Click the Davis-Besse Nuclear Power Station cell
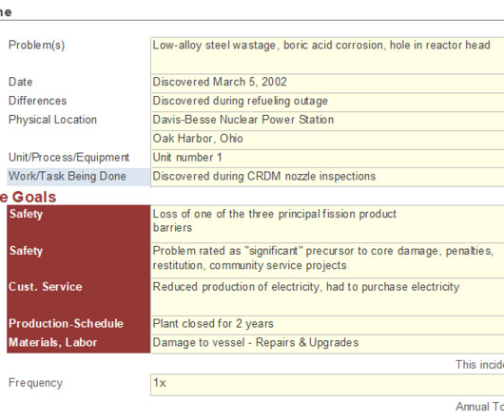The height and width of the screenshot is (420, 504). click(327, 121)
